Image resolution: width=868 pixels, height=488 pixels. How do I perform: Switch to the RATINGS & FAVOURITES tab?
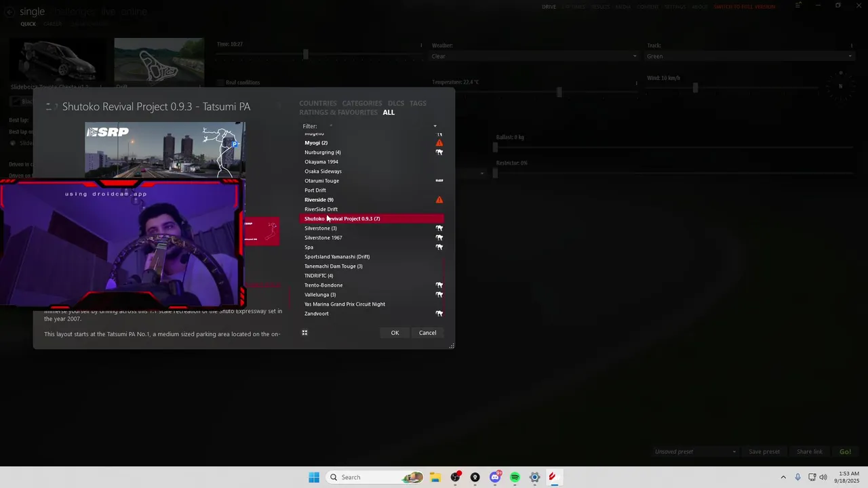[338, 113]
